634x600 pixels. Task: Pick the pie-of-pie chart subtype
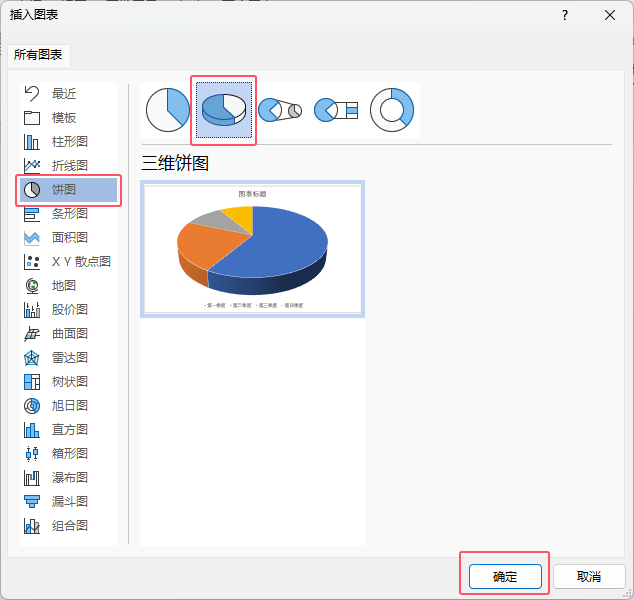280,110
